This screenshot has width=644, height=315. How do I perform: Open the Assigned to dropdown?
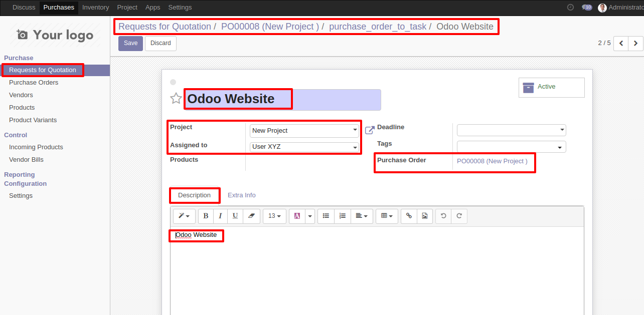[x=304, y=147]
